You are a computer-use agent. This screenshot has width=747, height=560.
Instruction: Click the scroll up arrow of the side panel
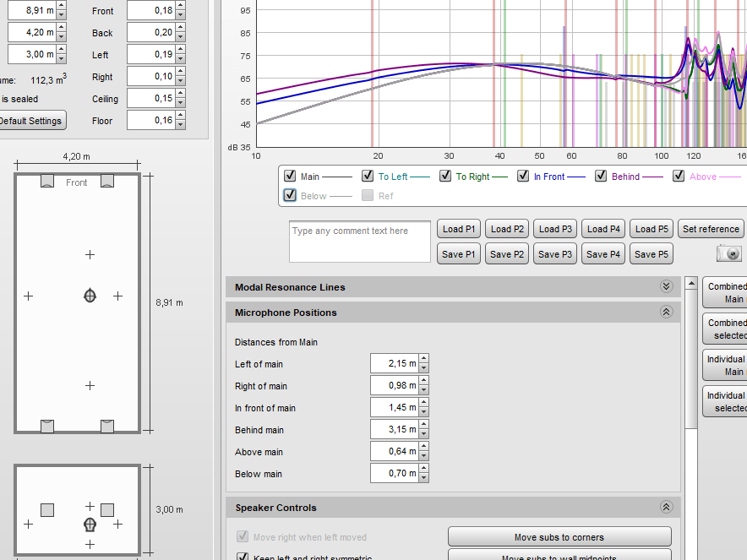pyautogui.click(x=691, y=283)
